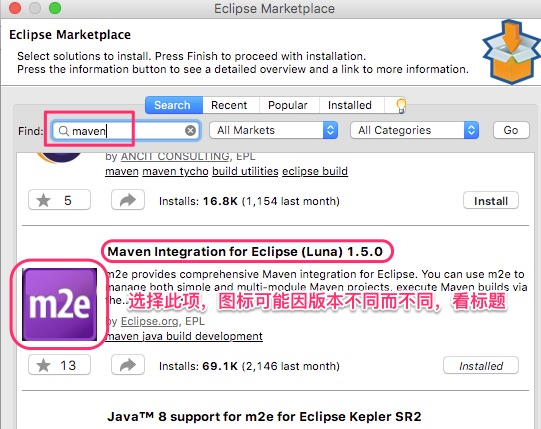Open the ANCIT CONSULTING link
The image size is (541, 429).
tap(175, 156)
